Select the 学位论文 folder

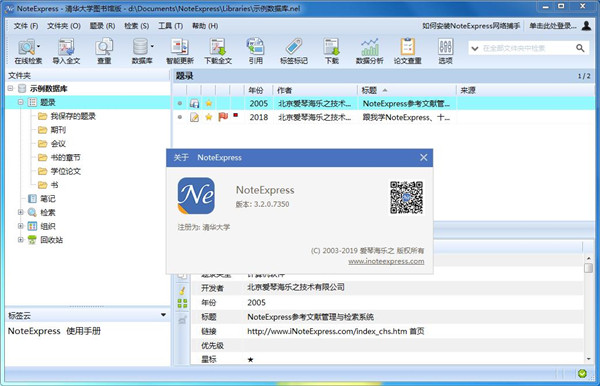[66, 171]
